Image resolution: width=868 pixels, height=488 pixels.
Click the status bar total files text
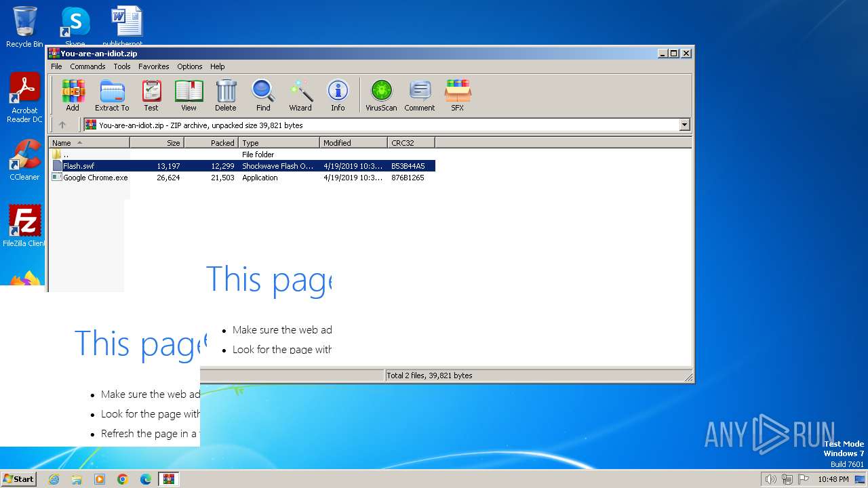point(429,375)
